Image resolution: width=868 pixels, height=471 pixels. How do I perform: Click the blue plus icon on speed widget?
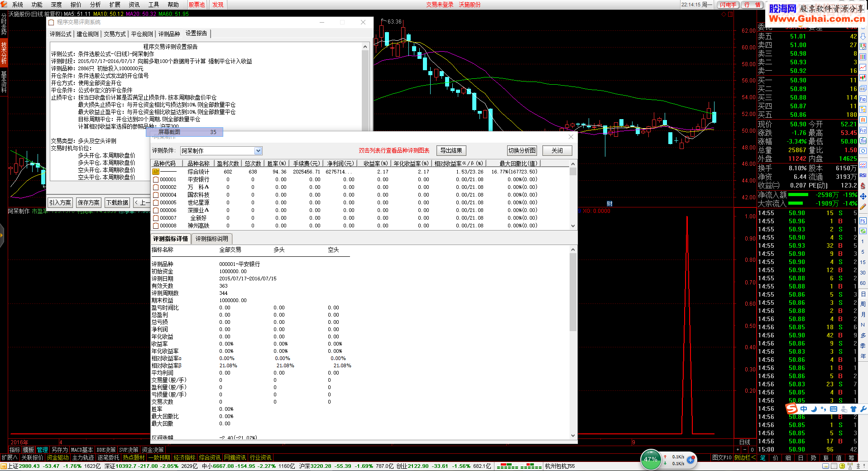coord(691,460)
